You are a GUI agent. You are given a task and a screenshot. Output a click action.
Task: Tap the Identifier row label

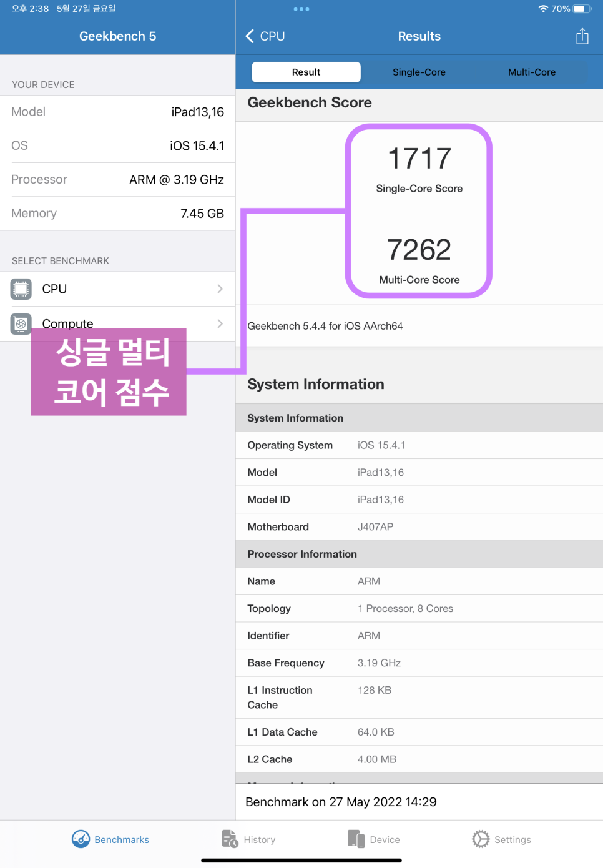268,636
